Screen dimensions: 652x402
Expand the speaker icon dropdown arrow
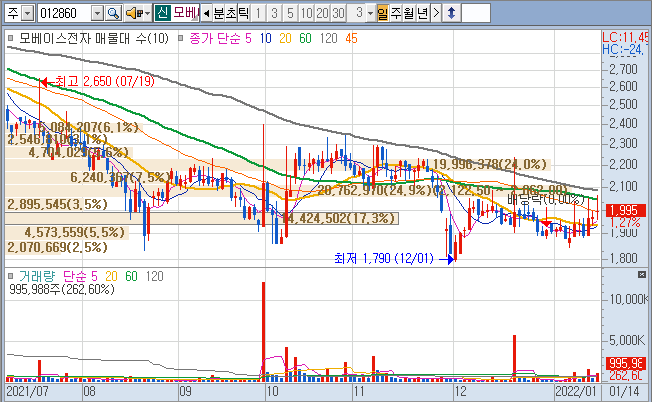point(147,13)
